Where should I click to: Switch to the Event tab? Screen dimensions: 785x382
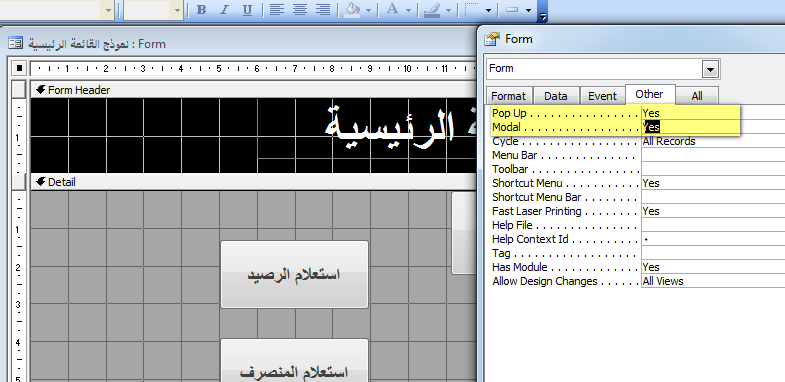pyautogui.click(x=602, y=96)
